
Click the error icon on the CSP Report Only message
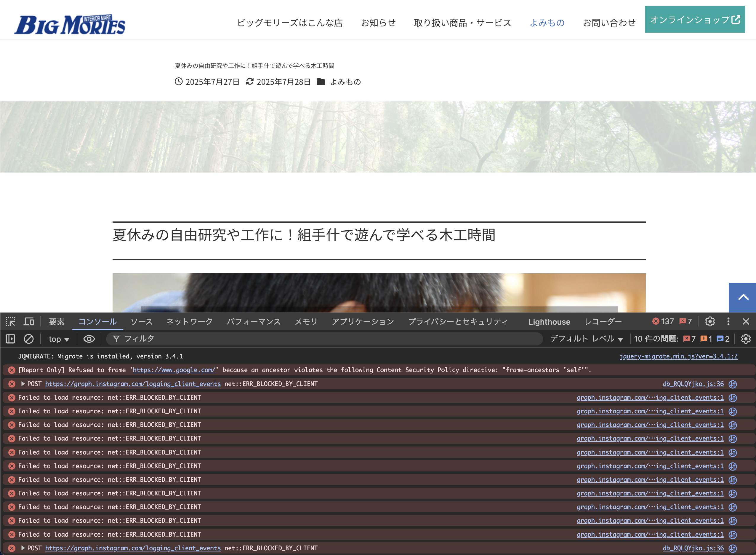[x=12, y=370]
